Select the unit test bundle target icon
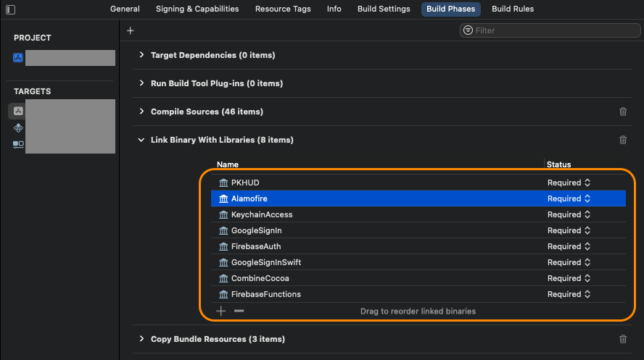 pyautogui.click(x=18, y=128)
